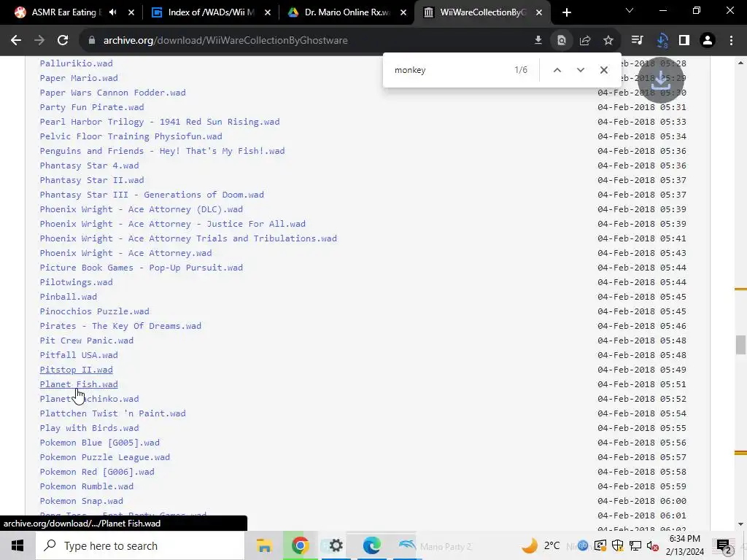Click the forward navigation arrow
747x560 pixels.
(x=39, y=41)
